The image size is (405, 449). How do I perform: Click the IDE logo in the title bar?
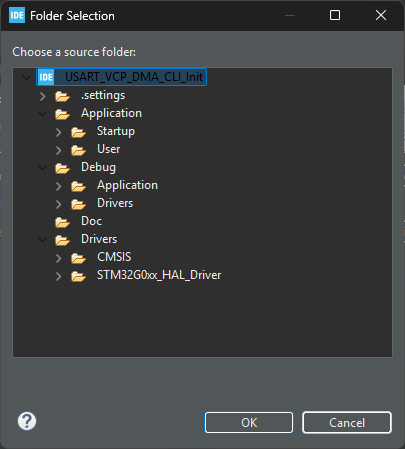(17, 15)
